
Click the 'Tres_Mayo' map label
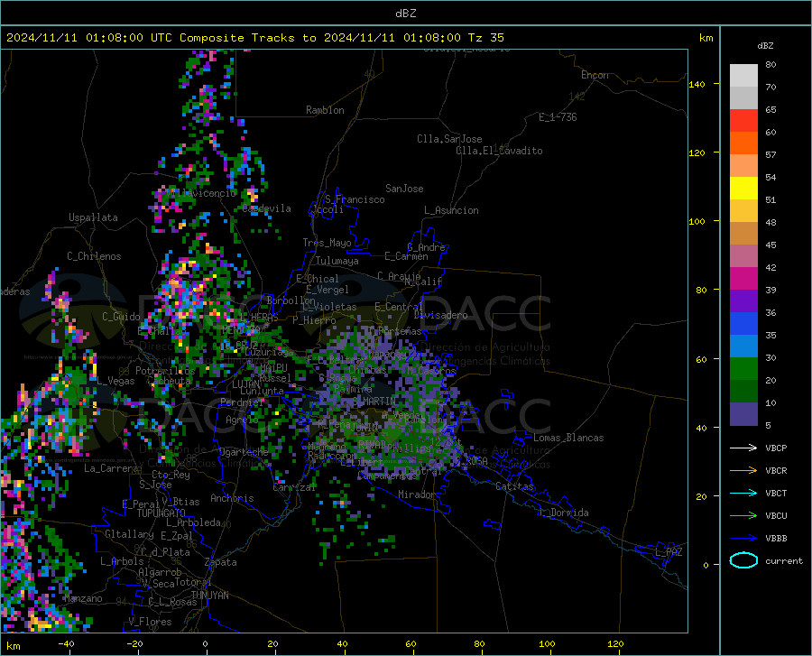point(327,243)
